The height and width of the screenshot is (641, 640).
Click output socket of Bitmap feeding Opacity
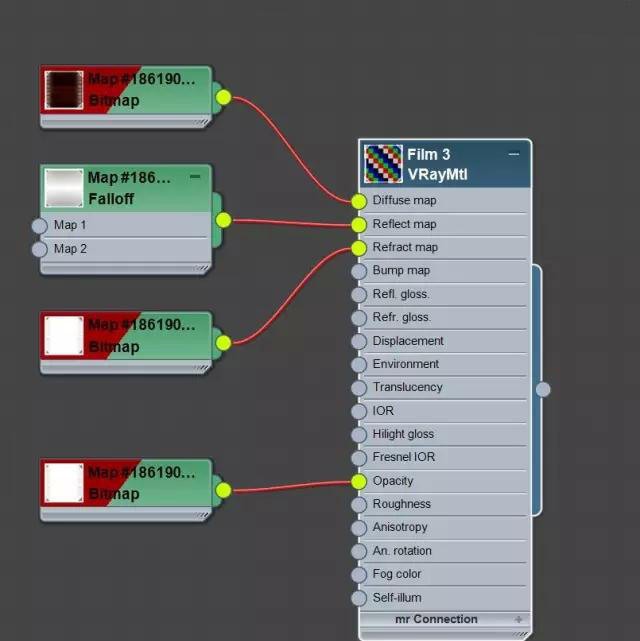[224, 490]
